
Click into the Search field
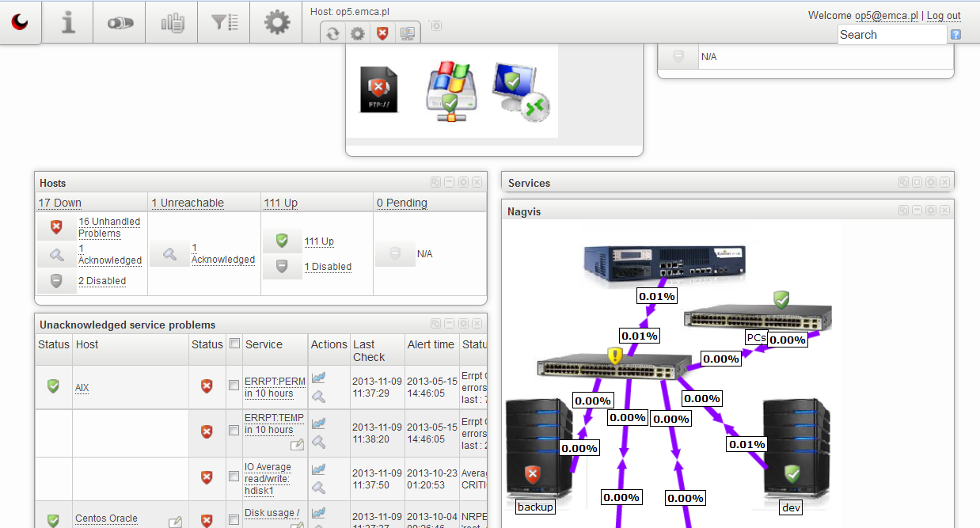click(x=891, y=35)
